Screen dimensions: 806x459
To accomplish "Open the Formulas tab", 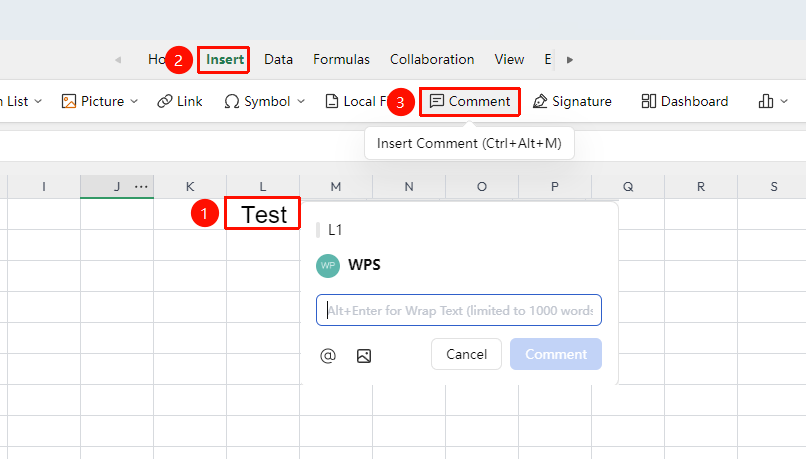I will pyautogui.click(x=341, y=60).
